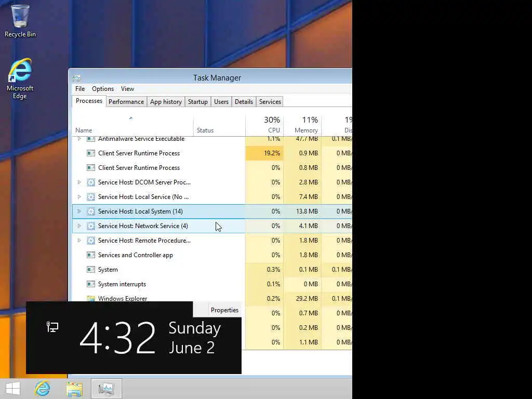Click the System interrupts process icon
The width and height of the screenshot is (532, 399).
coord(90,284)
